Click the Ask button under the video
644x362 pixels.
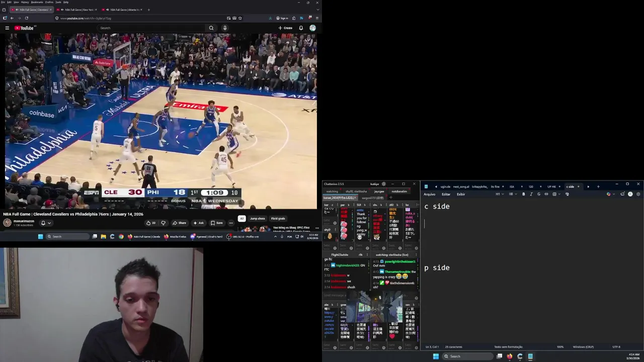pyautogui.click(x=198, y=223)
